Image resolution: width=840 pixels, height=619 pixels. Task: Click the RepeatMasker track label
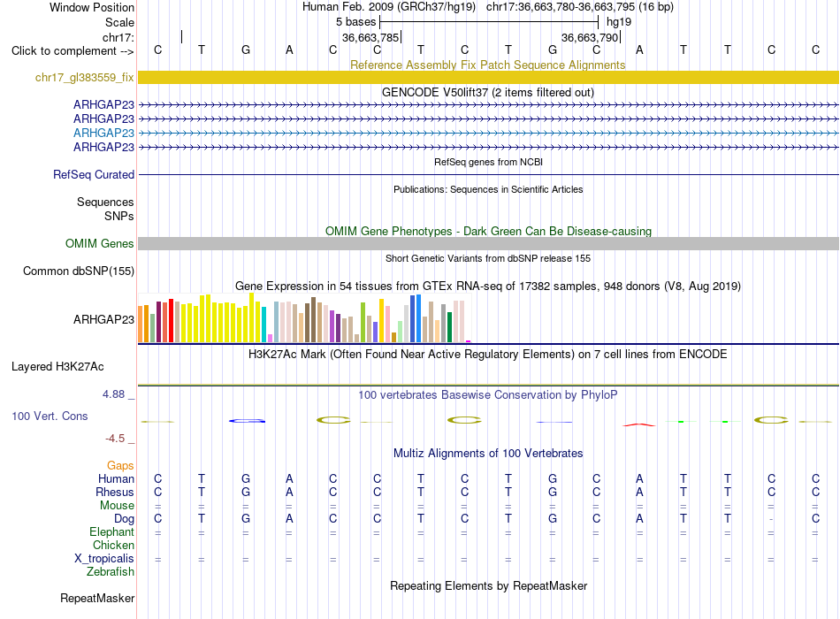point(97,598)
